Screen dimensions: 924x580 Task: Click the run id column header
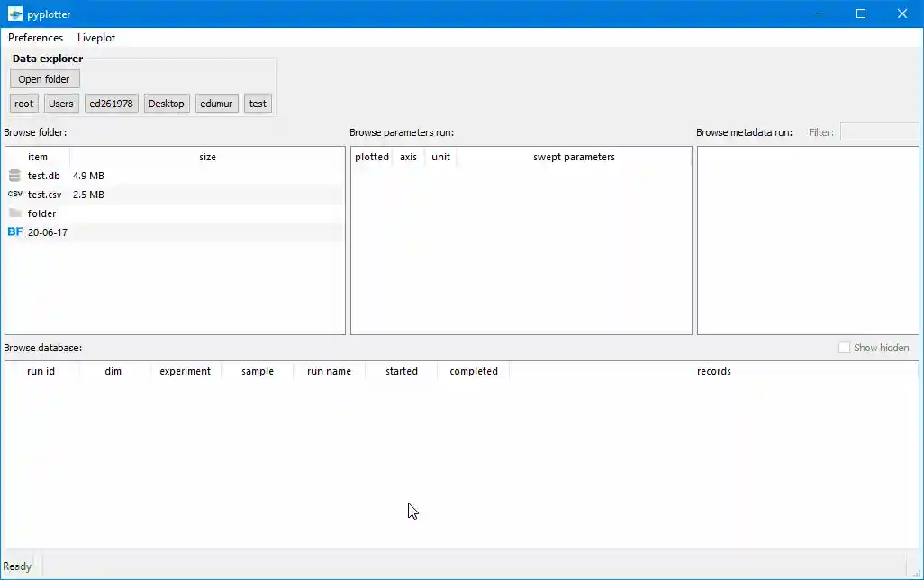click(x=41, y=371)
